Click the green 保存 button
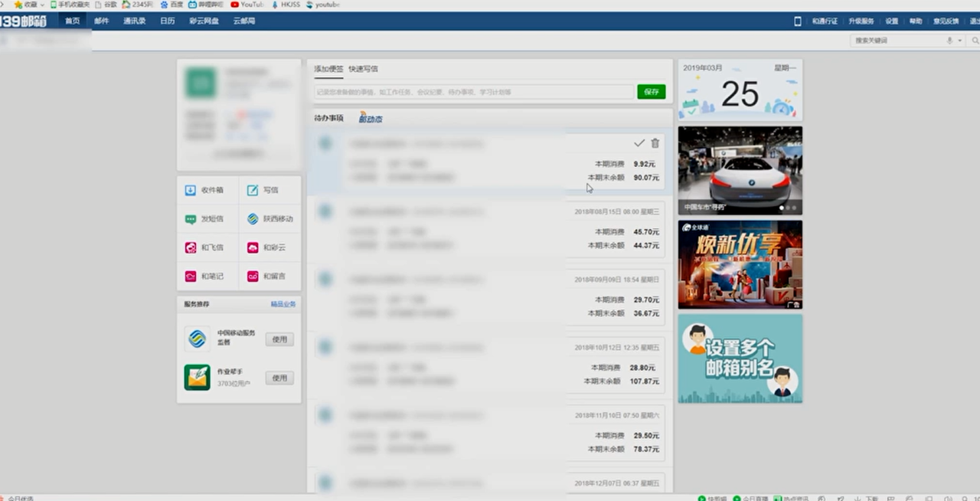 click(x=652, y=92)
